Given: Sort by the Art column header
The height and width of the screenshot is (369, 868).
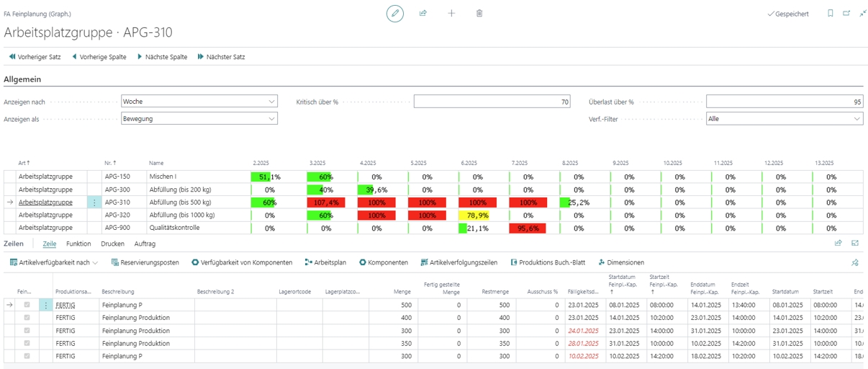Looking at the screenshot, I should click(x=24, y=163).
